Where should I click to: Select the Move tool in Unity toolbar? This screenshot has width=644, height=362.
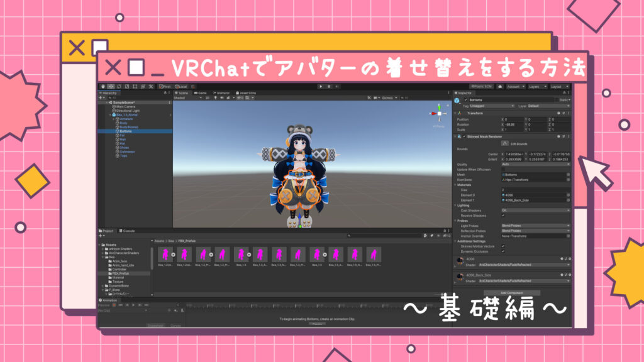click(111, 87)
